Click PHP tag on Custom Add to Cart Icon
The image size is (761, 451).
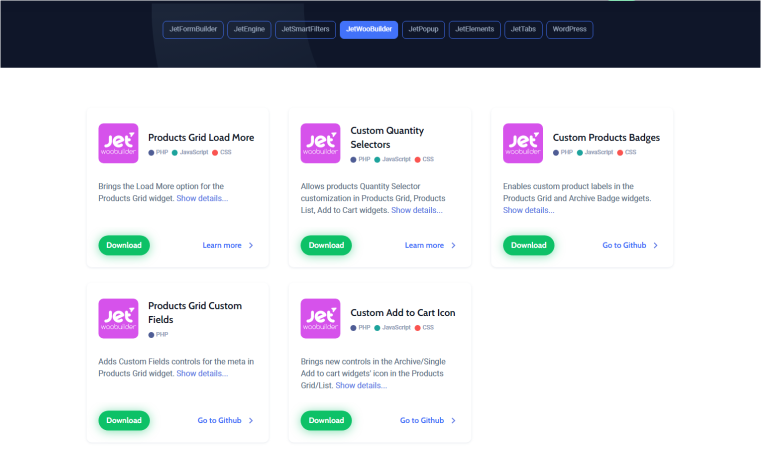tap(361, 328)
